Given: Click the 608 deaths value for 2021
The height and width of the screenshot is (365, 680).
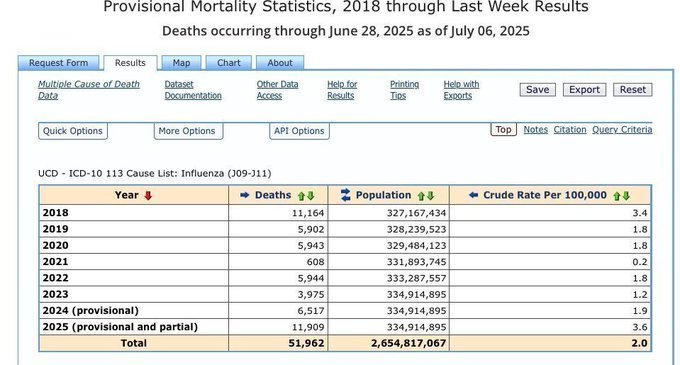Looking at the screenshot, I should [315, 262].
